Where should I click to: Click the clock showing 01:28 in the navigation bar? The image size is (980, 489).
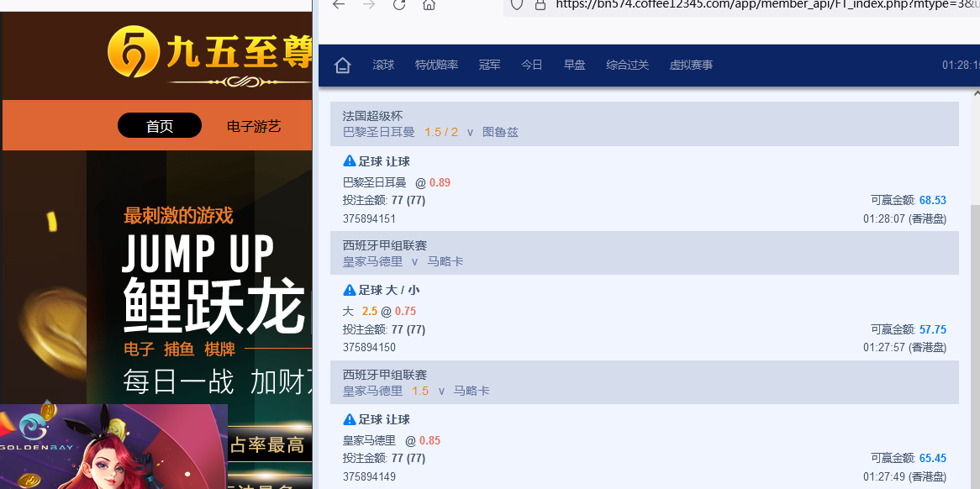961,65
